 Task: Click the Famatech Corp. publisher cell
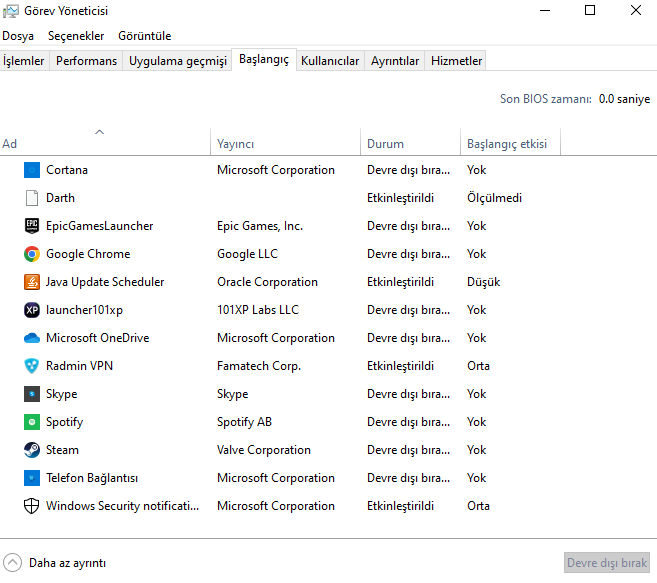tap(259, 366)
